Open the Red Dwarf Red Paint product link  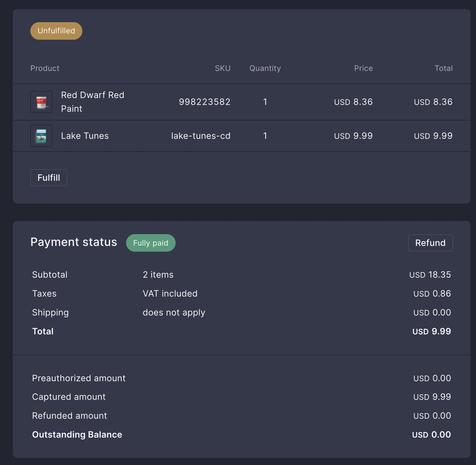click(92, 102)
